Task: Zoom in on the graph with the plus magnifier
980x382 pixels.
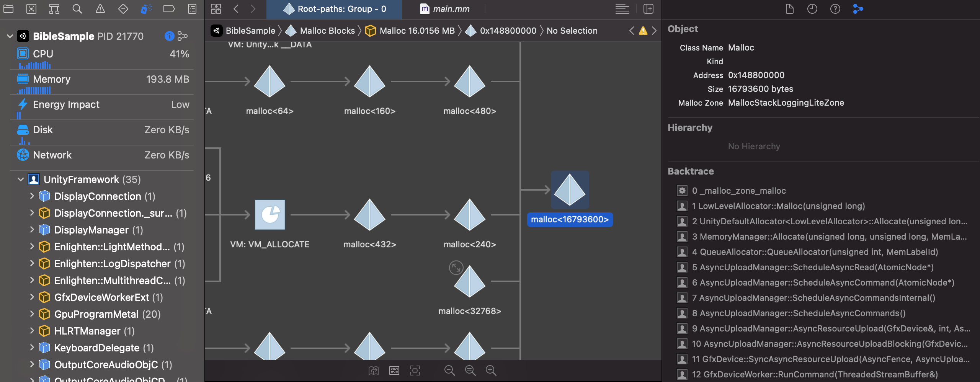Action: click(x=491, y=371)
